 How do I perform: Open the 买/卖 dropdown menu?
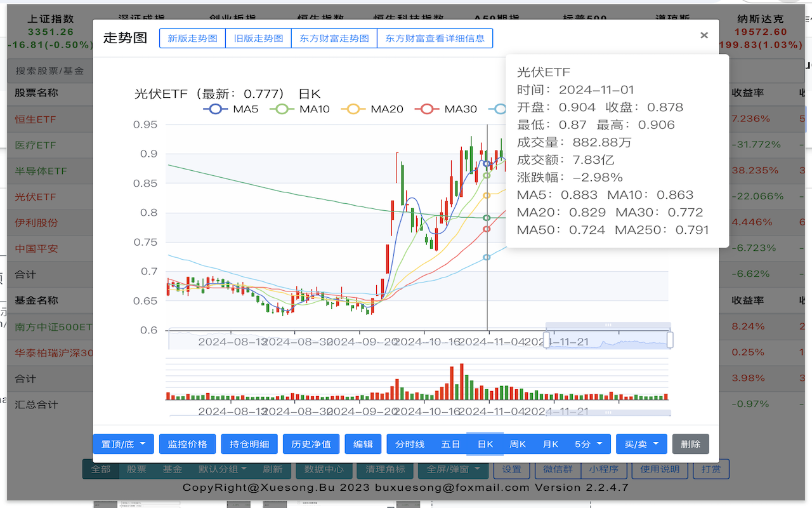(641, 444)
